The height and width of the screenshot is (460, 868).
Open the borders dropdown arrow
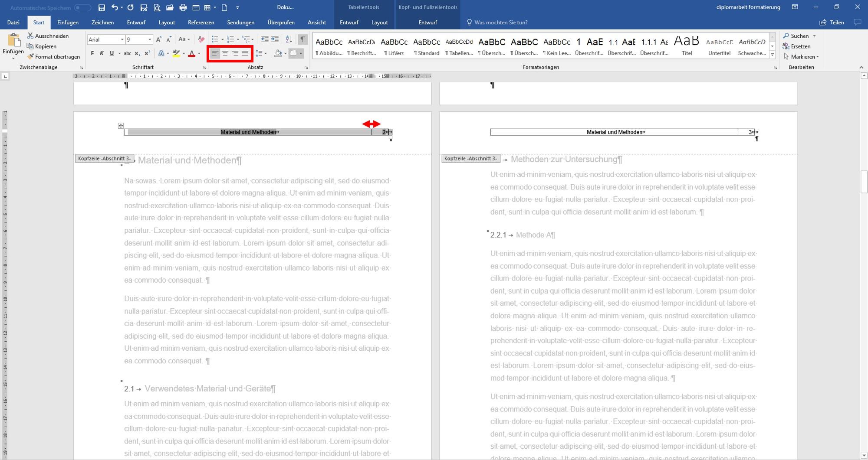tap(301, 53)
